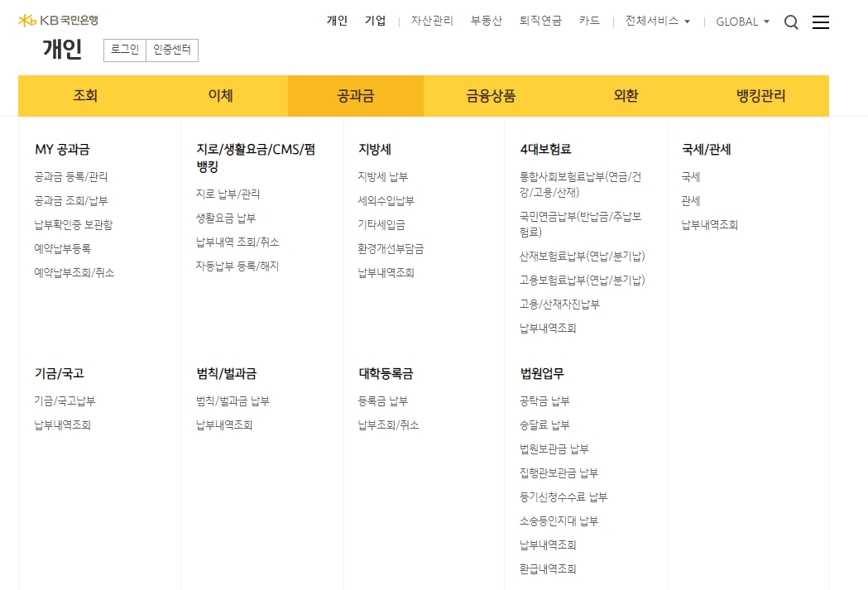Switch to the 기업 tab
The height and width of the screenshot is (590, 868).
pyautogui.click(x=374, y=22)
